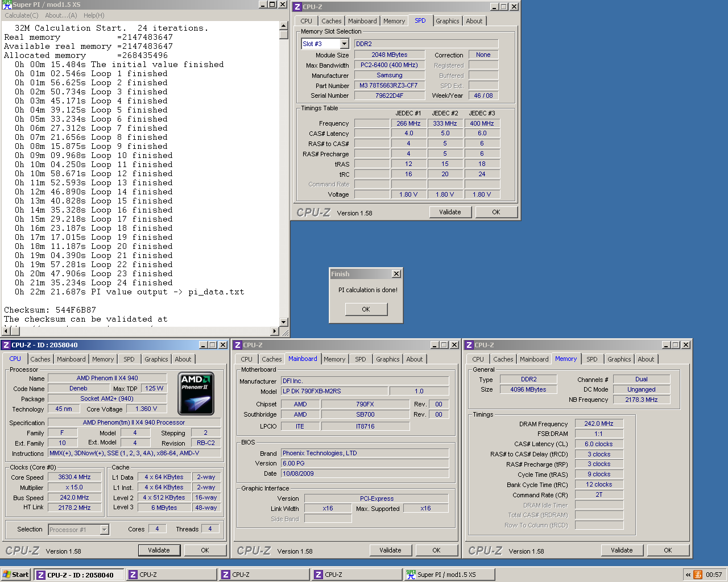Image resolution: width=728 pixels, height=582 pixels.
Task: Open the Help(H) menu in Super PI
Action: click(94, 15)
